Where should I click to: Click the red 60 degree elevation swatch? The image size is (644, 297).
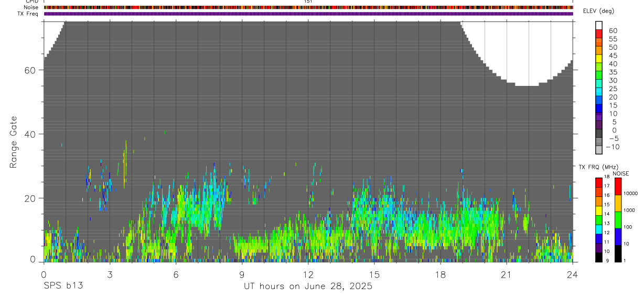pyautogui.click(x=599, y=34)
